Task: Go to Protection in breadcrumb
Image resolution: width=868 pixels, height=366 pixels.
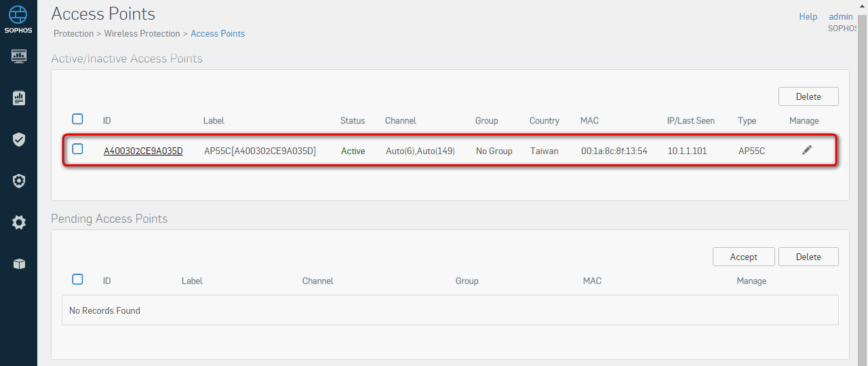Action: 73,33
